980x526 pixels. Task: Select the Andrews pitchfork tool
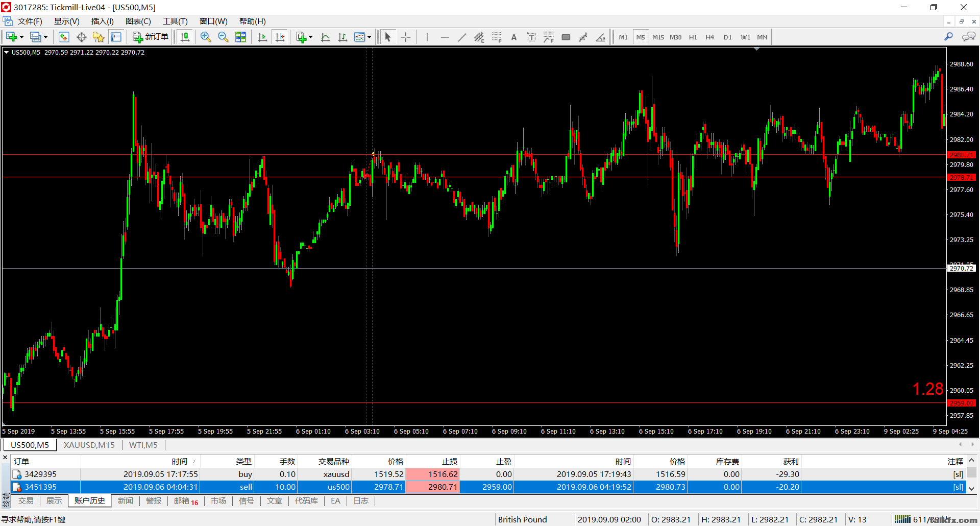tap(583, 37)
